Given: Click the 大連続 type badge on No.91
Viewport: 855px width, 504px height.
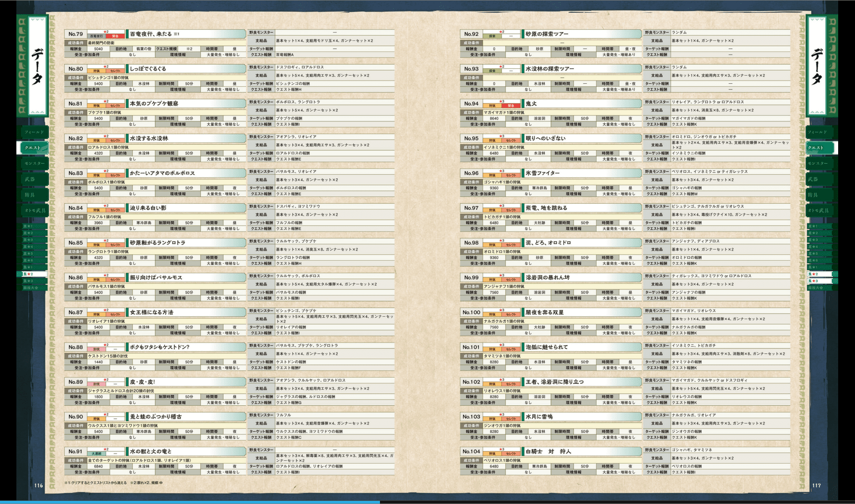Looking at the screenshot, I should click(96, 454).
